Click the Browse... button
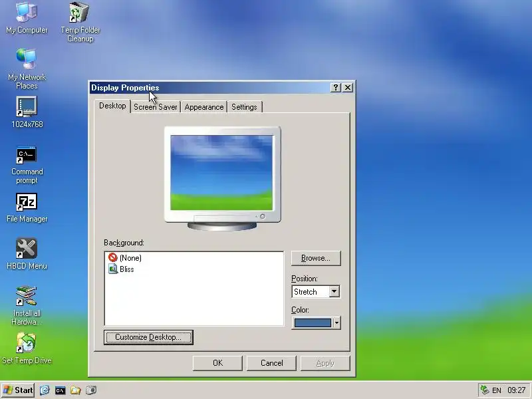The height and width of the screenshot is (399, 532). (x=316, y=258)
